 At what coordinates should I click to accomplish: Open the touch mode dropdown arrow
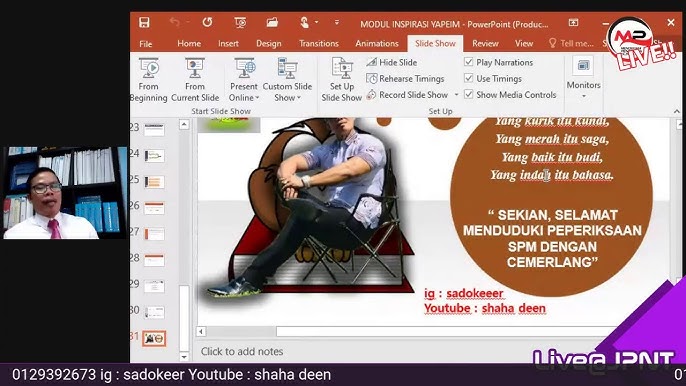pos(316,22)
